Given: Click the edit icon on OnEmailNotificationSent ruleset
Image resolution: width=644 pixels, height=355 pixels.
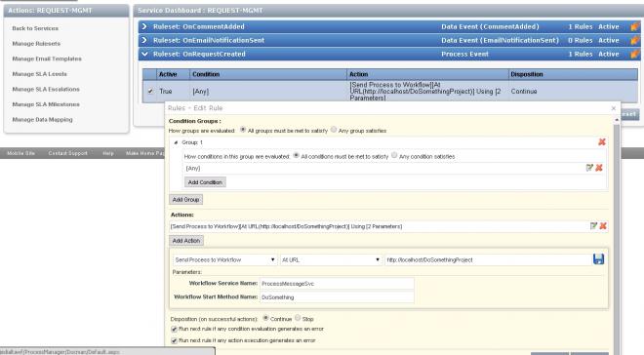Looking at the screenshot, I should pos(635,40).
